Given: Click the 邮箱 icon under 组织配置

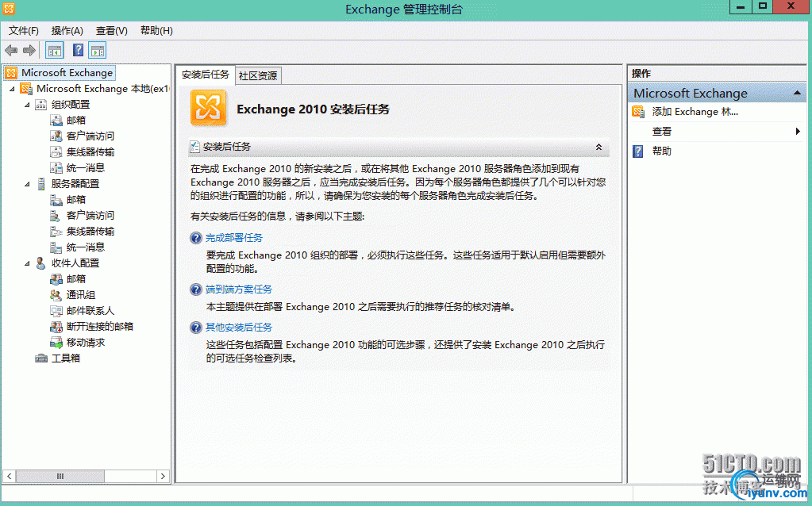Looking at the screenshot, I should (56, 121).
